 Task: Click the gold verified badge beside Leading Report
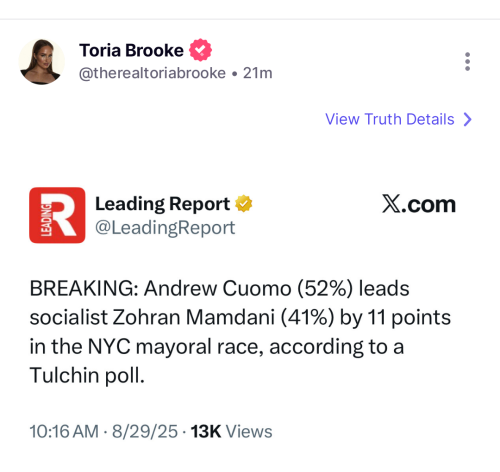coord(244,203)
